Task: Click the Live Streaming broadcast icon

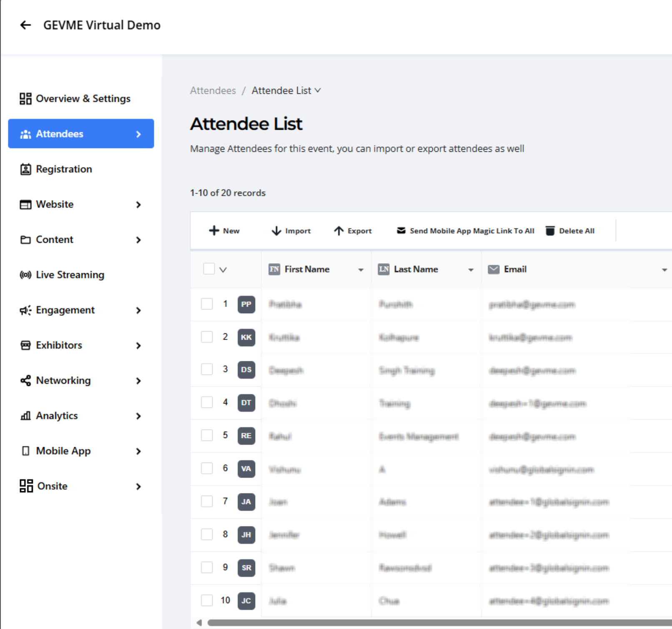Action: point(25,275)
